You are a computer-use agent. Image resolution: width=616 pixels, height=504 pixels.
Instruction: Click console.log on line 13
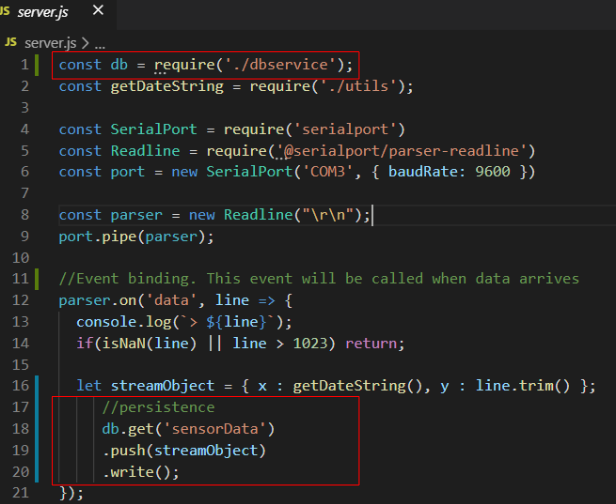124,322
